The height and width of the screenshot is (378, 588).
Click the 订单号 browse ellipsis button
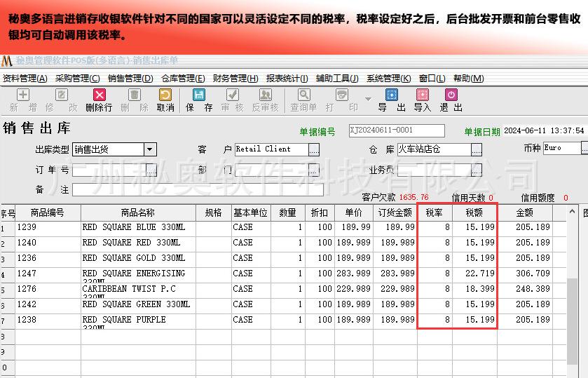pyautogui.click(x=151, y=170)
